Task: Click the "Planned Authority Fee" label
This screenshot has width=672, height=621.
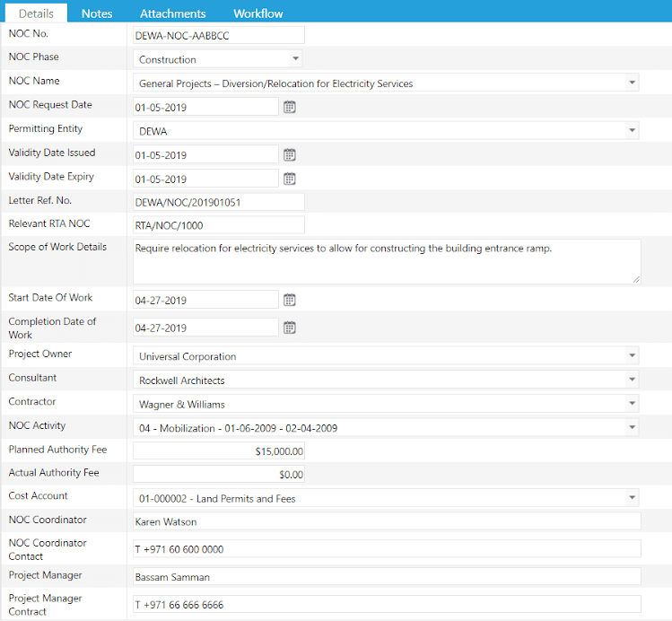Action: click(57, 449)
